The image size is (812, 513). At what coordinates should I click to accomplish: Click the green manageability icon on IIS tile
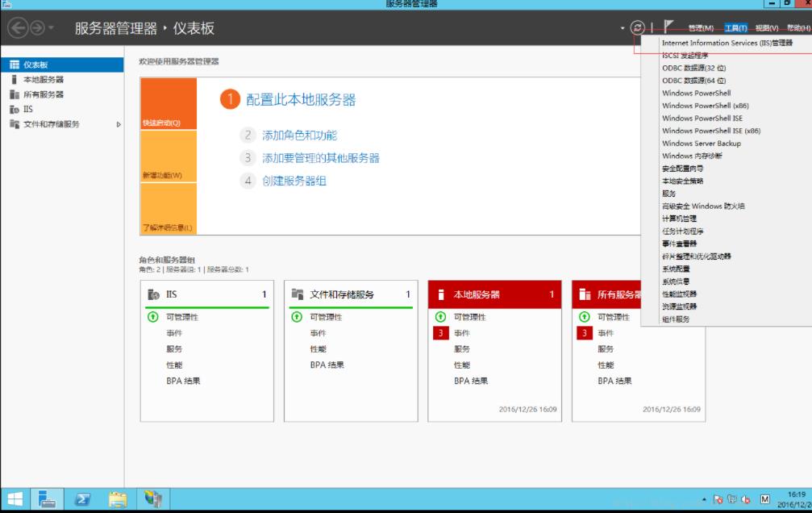point(153,317)
